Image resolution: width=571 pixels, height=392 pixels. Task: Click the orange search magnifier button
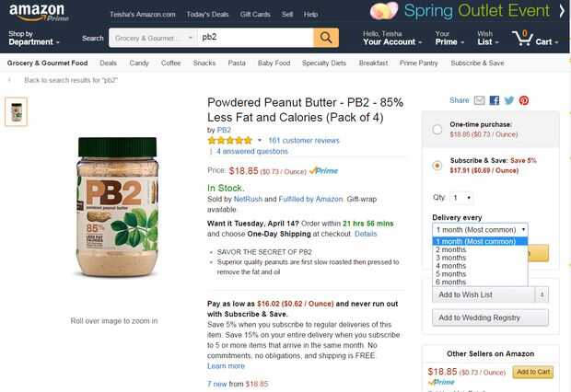326,38
